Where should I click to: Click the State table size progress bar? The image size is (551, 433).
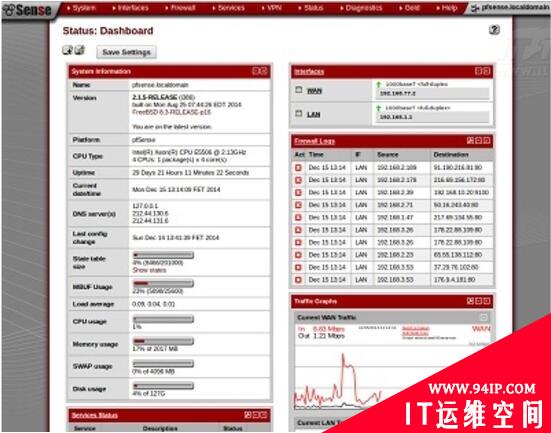163,255
